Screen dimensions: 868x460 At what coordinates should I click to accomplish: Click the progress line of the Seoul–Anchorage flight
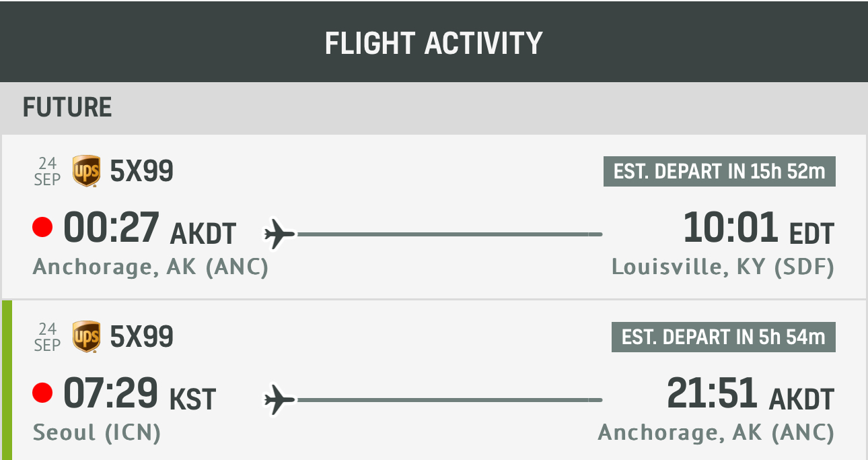pyautogui.click(x=449, y=400)
